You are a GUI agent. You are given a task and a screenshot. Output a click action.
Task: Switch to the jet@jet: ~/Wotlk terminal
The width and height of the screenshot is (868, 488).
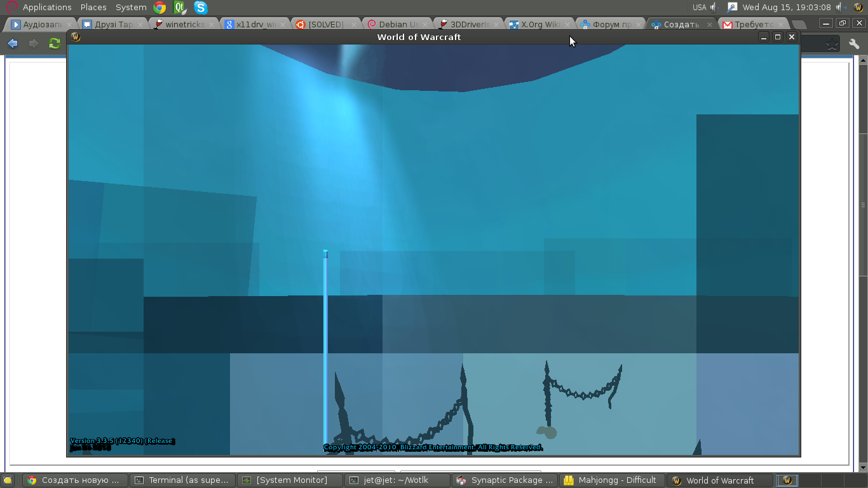coord(397,480)
